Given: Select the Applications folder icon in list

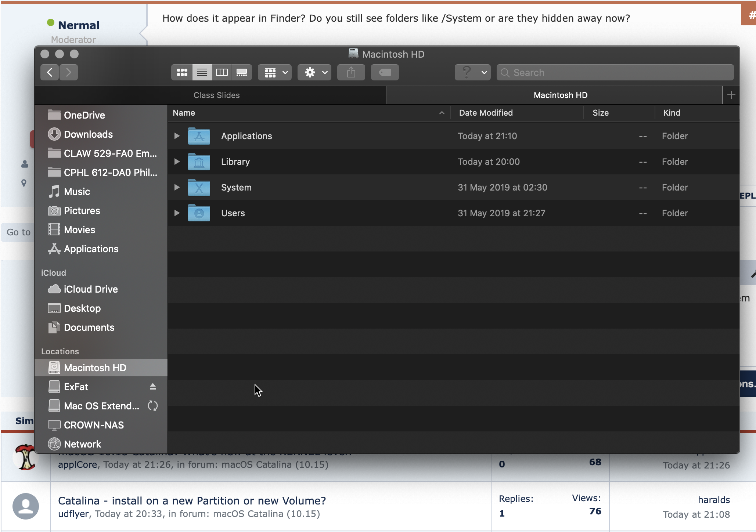Looking at the screenshot, I should [199, 136].
